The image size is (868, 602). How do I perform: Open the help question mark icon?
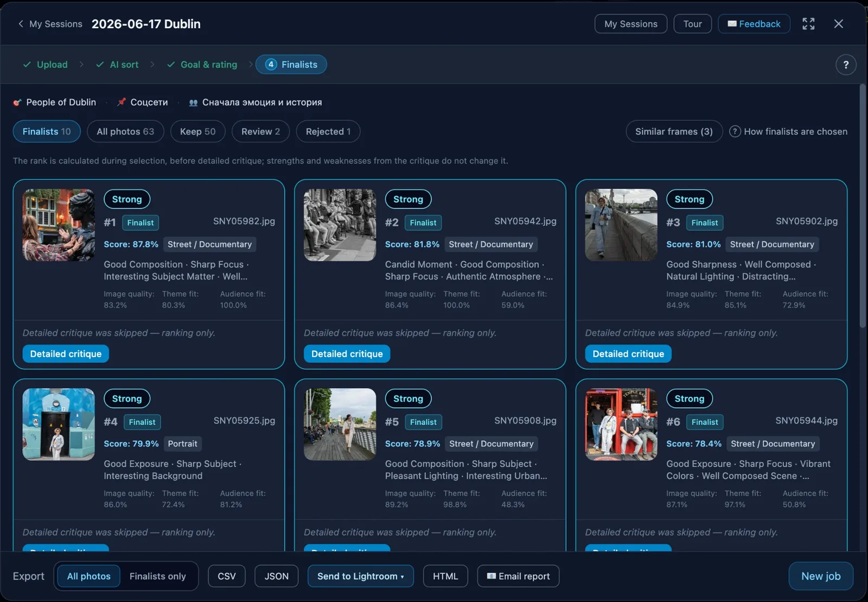click(846, 65)
